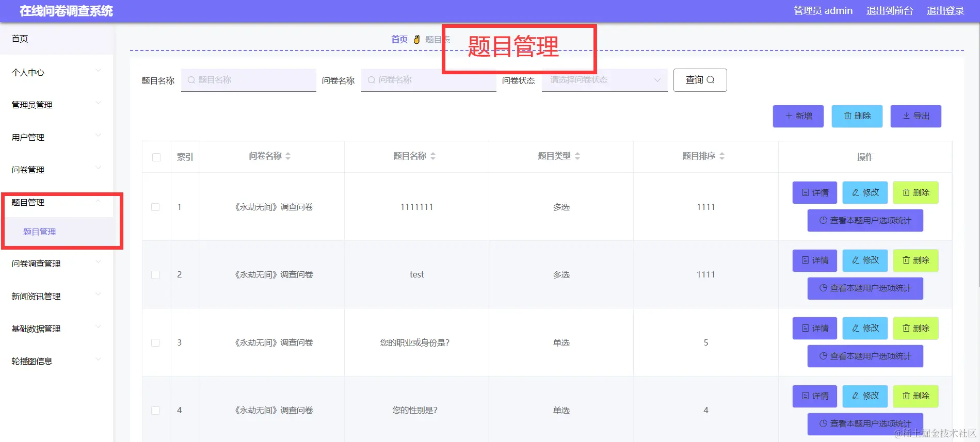980x442 pixels.
Task: View 查看本题用户选项统计 for row 1111111
Action: [x=865, y=220]
